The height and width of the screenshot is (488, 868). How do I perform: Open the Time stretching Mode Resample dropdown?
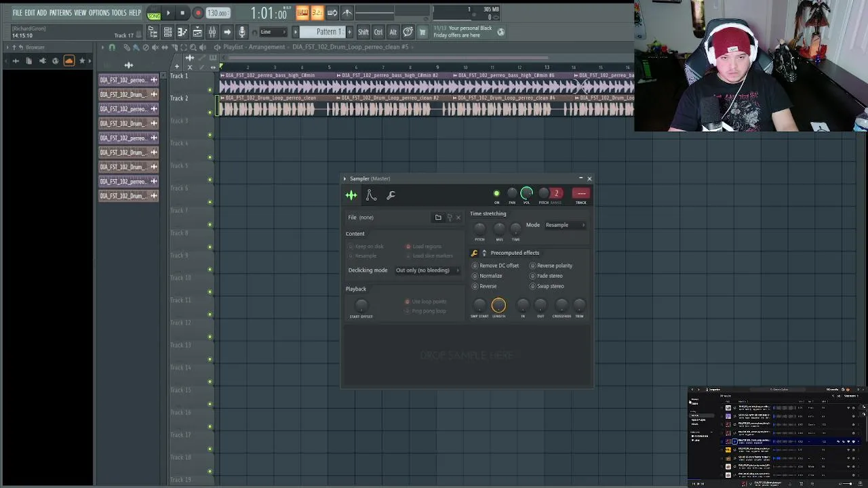pyautogui.click(x=565, y=225)
